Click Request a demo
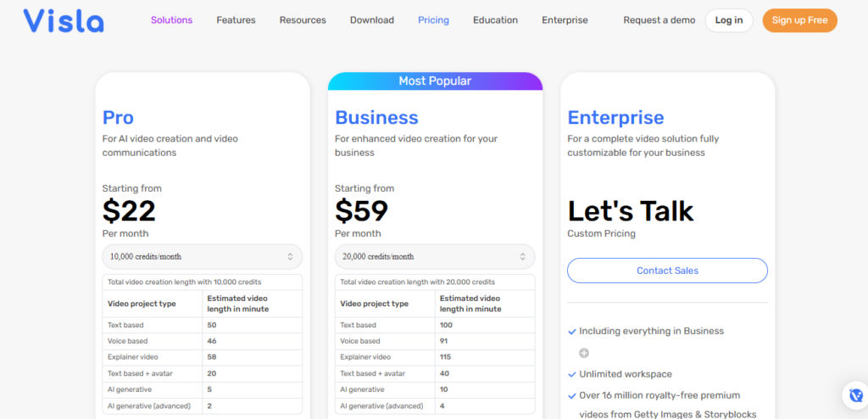 pyautogui.click(x=659, y=20)
